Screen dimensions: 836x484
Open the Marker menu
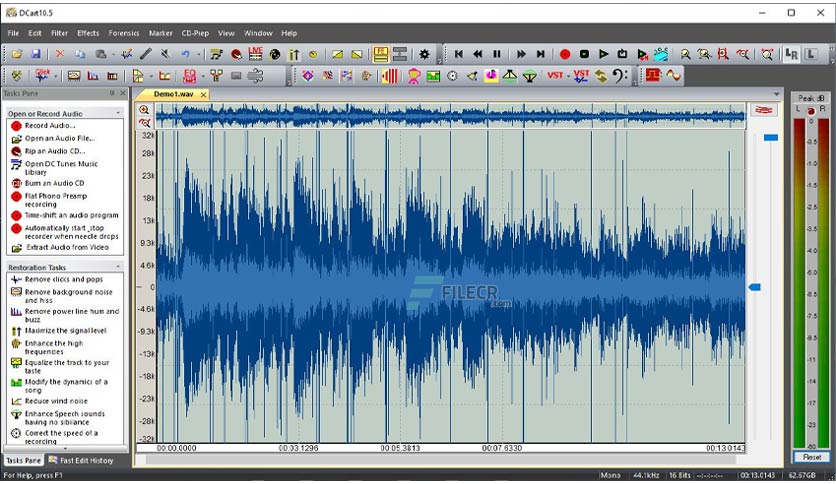160,33
